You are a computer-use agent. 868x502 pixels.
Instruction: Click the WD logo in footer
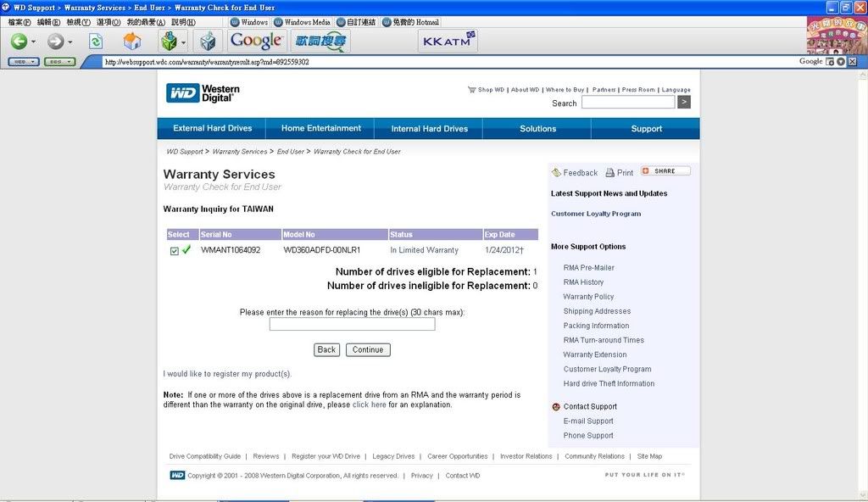(177, 476)
